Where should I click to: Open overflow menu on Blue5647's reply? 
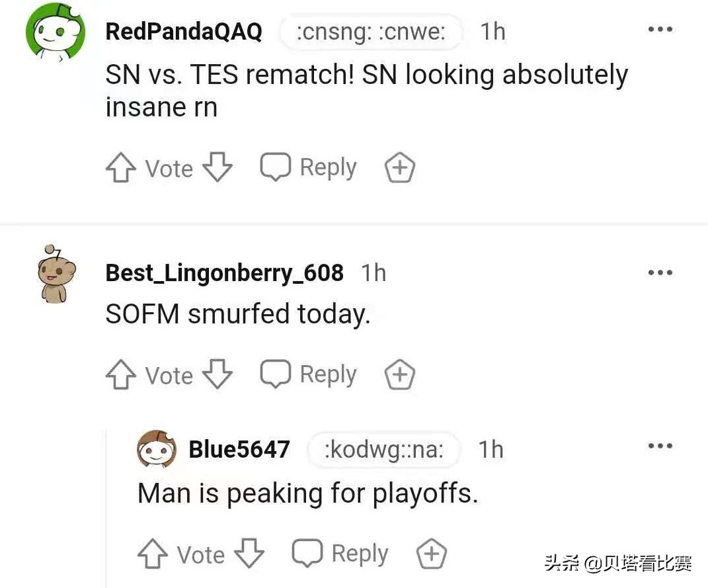coord(660,446)
